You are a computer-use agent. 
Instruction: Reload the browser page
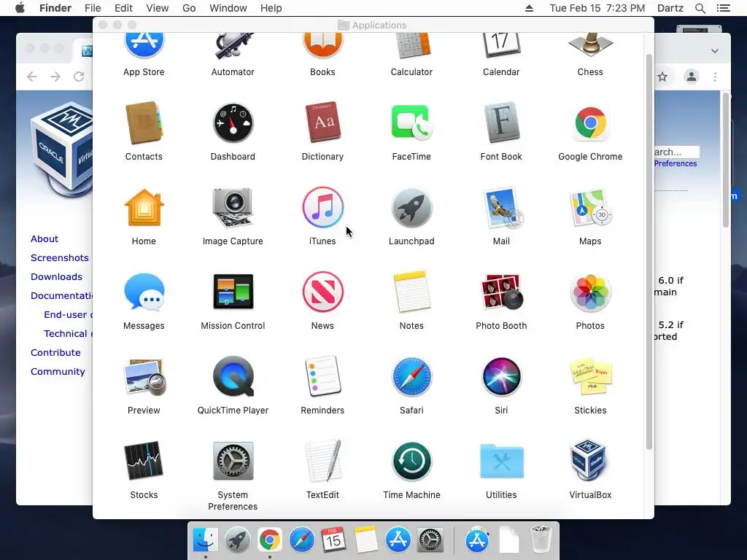79,77
